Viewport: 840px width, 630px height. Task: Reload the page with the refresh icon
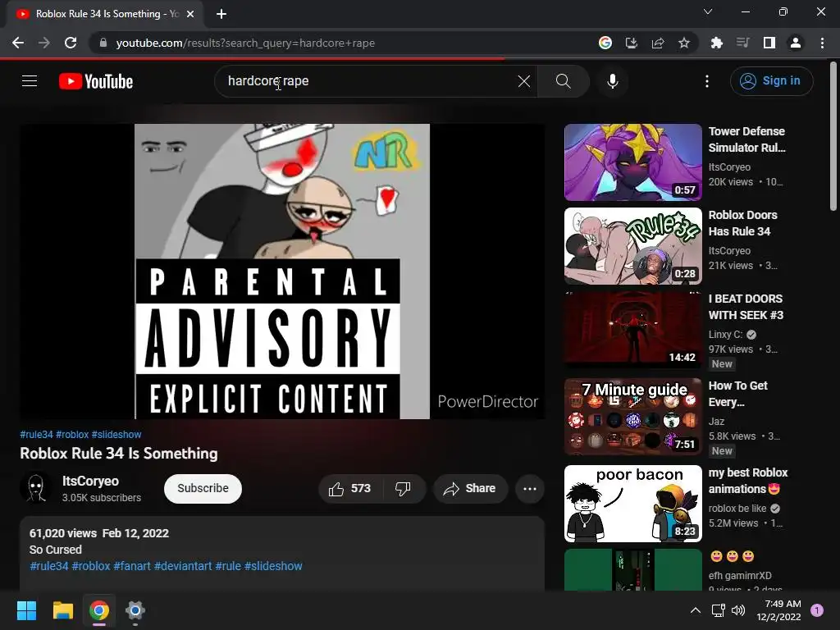(71, 43)
